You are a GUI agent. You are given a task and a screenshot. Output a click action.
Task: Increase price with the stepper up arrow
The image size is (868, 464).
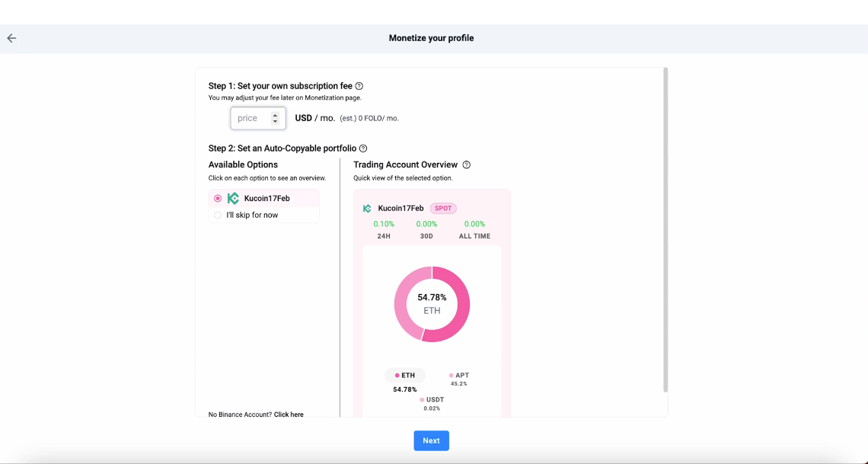click(x=275, y=115)
